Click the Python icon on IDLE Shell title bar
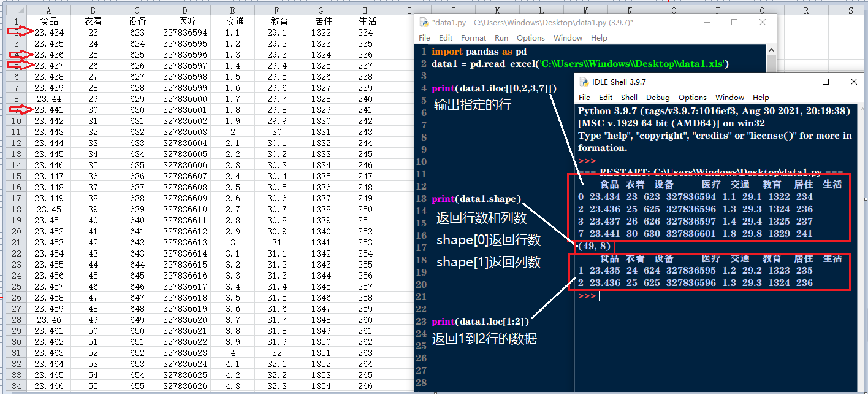Screen dimensions: 868x394 [584, 82]
